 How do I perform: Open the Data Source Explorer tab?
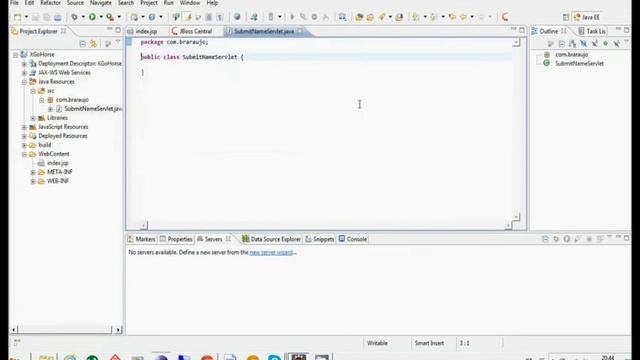tap(271, 239)
